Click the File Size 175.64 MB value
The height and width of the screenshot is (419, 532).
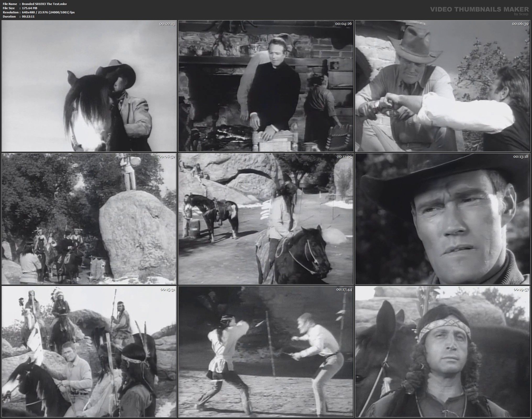[x=30, y=8]
